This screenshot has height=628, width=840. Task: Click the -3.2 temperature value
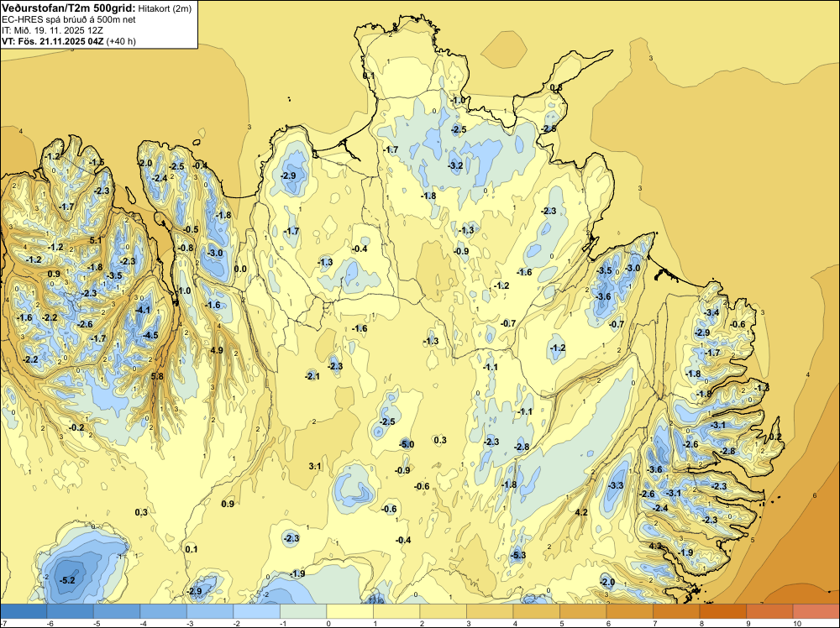455,165
